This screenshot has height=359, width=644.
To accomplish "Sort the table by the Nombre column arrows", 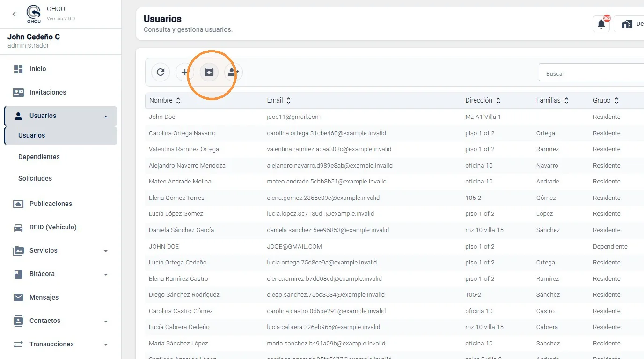I will coord(178,100).
